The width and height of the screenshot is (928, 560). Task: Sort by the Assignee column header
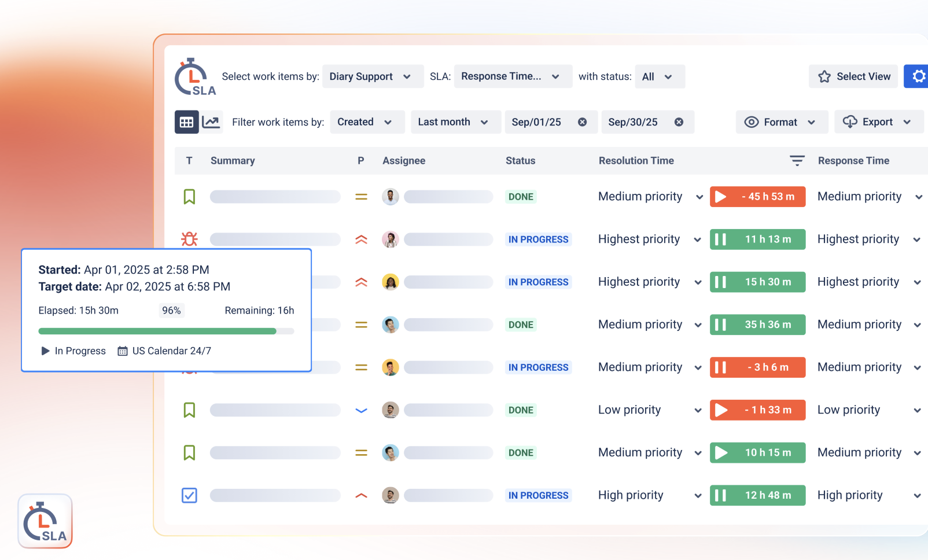tap(404, 161)
